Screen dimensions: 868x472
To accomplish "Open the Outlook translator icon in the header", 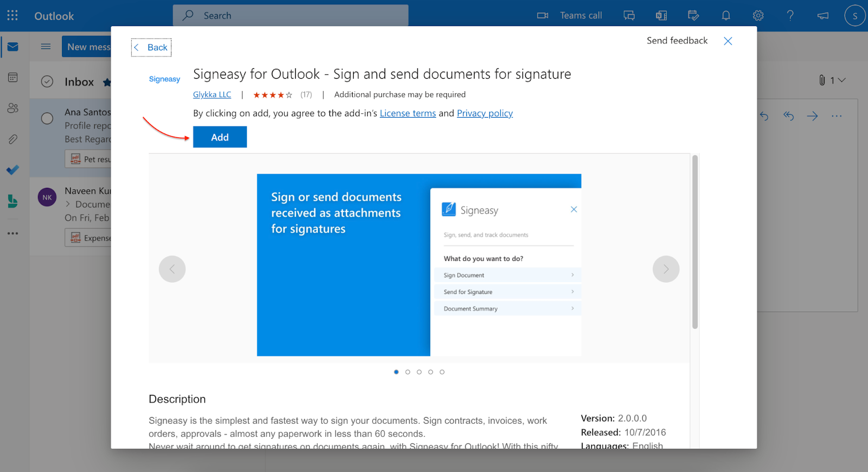I will [x=661, y=16].
